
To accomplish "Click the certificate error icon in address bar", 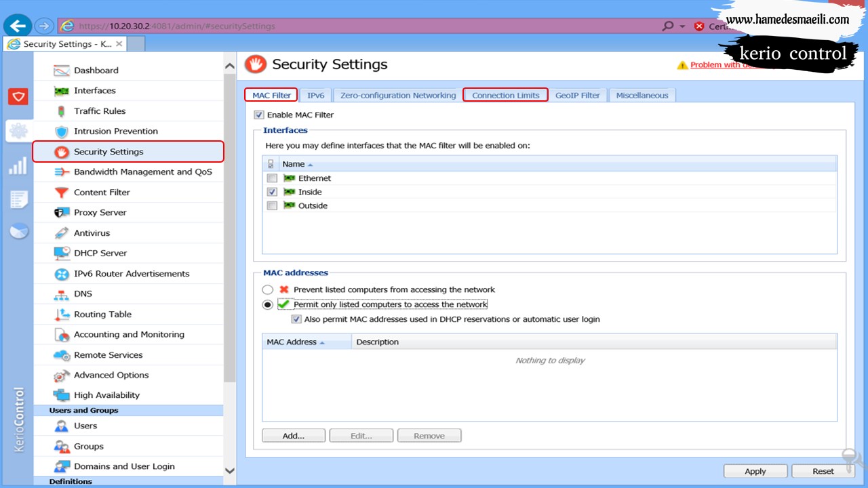I will (x=699, y=26).
